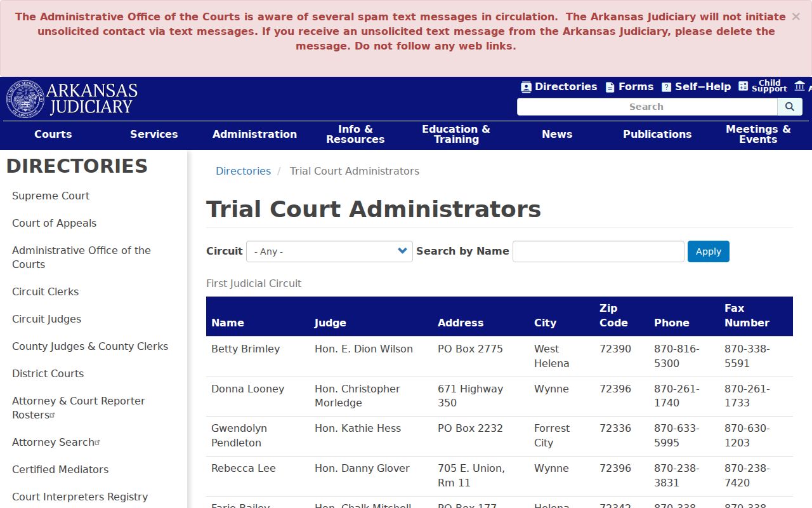Click the Forms document icon
Screen dimensions: 812x508
pyautogui.click(x=610, y=87)
